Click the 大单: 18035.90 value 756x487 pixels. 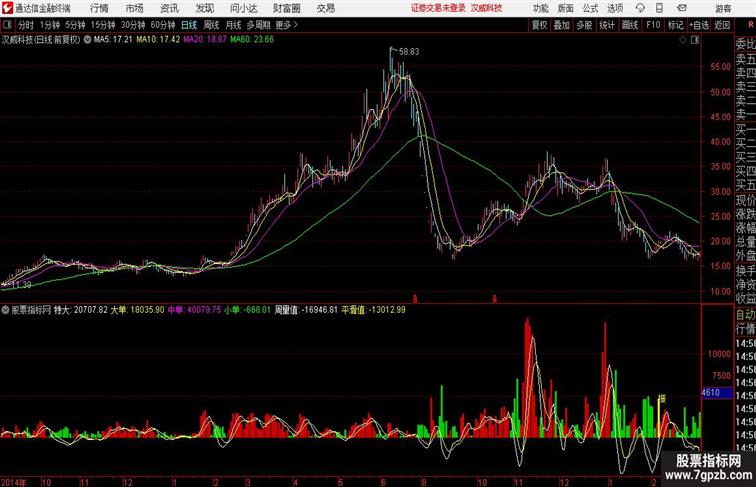(137, 310)
